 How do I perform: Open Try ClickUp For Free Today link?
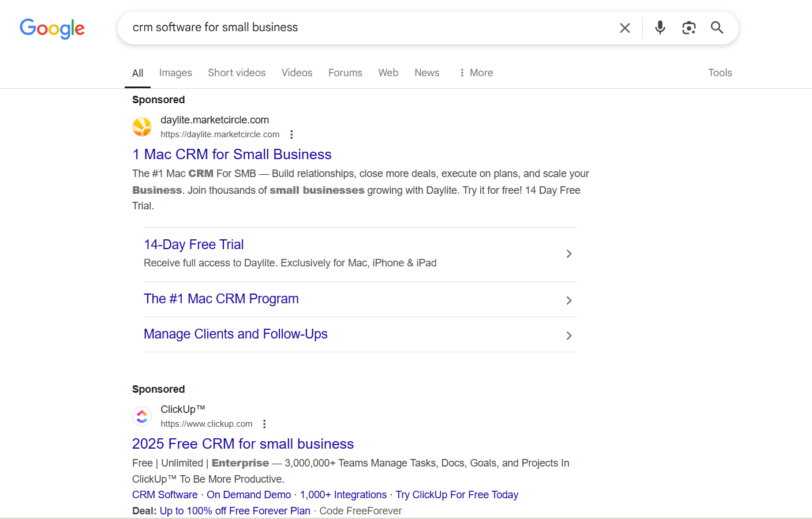(x=457, y=495)
